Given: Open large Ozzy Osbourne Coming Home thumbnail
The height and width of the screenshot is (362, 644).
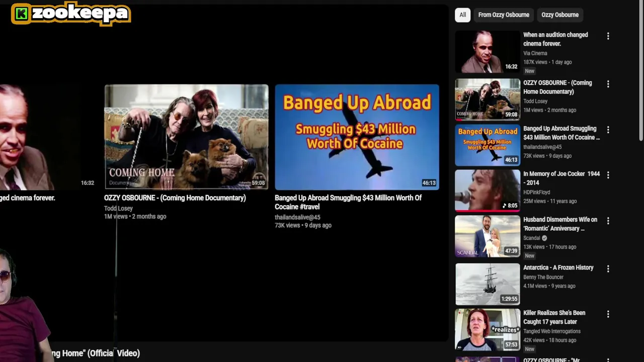Looking at the screenshot, I should pos(186,137).
